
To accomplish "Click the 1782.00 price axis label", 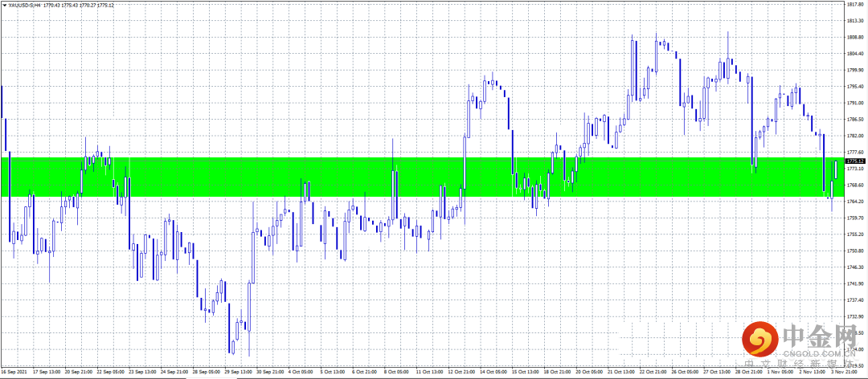I will (x=857, y=136).
